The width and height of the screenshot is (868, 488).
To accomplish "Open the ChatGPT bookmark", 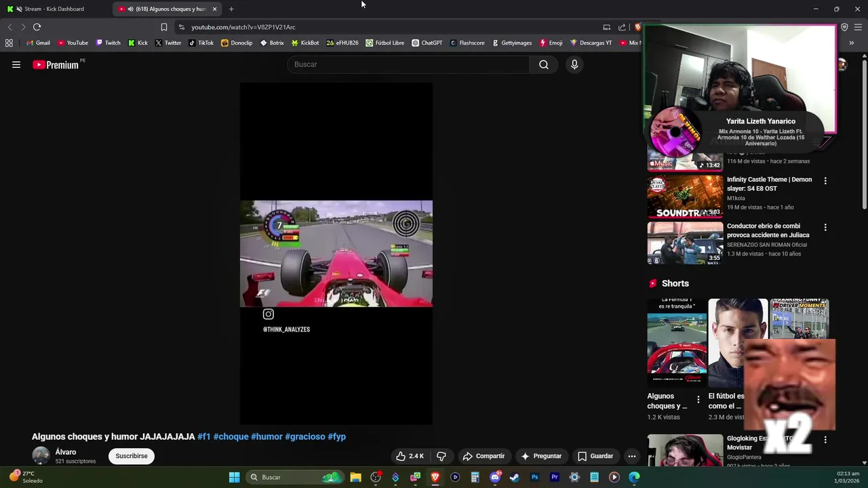I will pos(427,43).
